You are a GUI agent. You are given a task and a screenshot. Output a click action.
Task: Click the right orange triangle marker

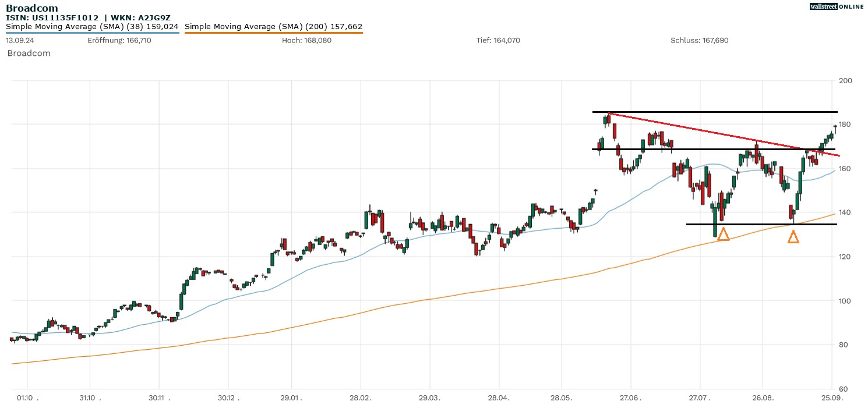(x=793, y=237)
